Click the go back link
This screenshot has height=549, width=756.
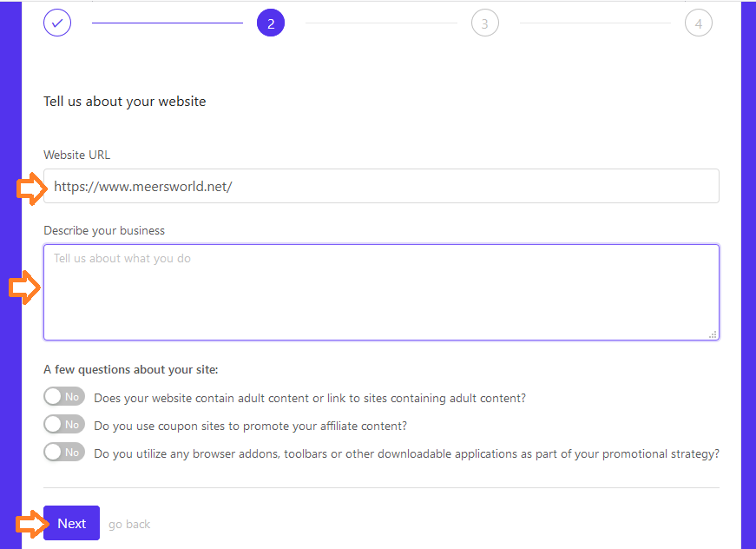(129, 525)
